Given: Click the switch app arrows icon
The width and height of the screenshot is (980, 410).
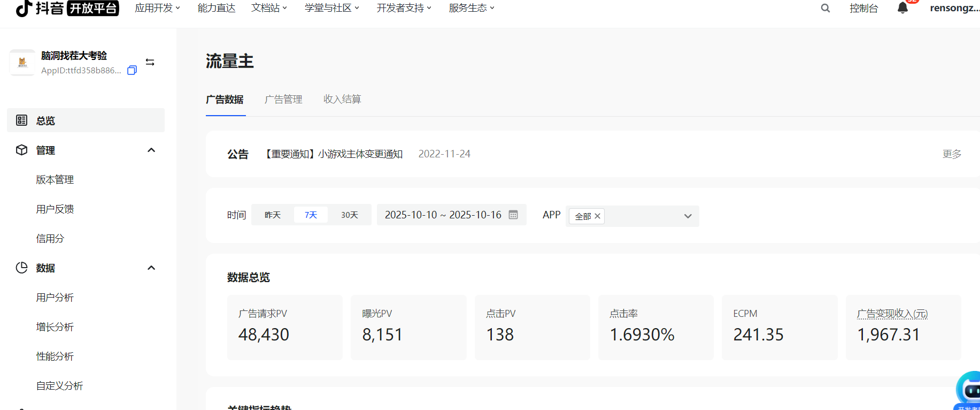Looking at the screenshot, I should pyautogui.click(x=150, y=62).
